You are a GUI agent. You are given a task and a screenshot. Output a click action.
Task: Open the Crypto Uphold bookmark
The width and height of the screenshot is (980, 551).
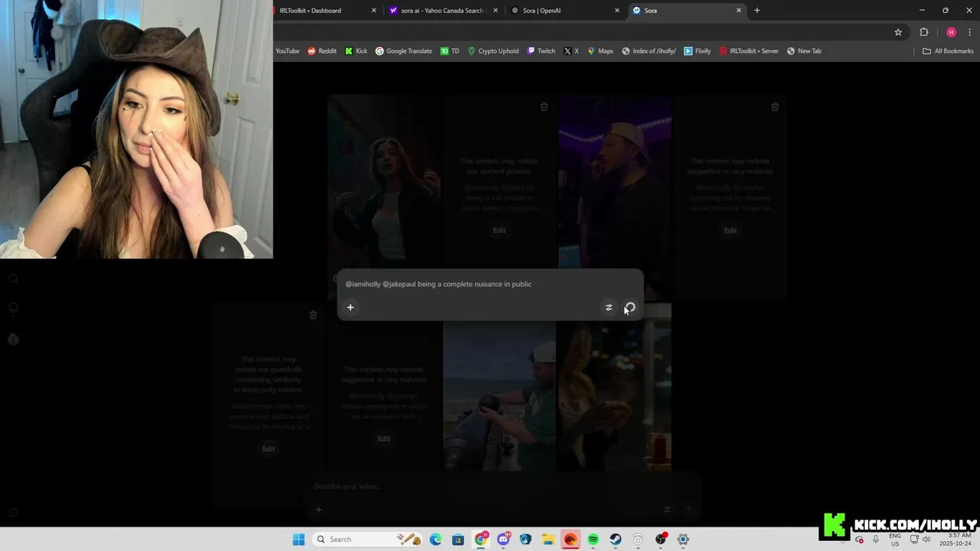click(x=493, y=51)
